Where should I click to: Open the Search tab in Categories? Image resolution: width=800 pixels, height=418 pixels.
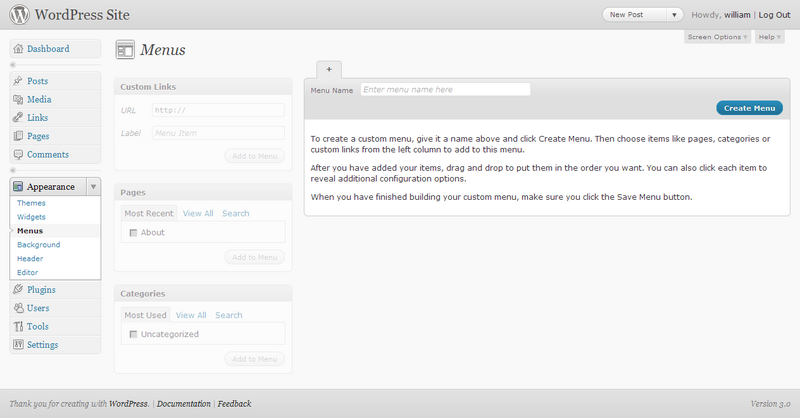click(229, 315)
